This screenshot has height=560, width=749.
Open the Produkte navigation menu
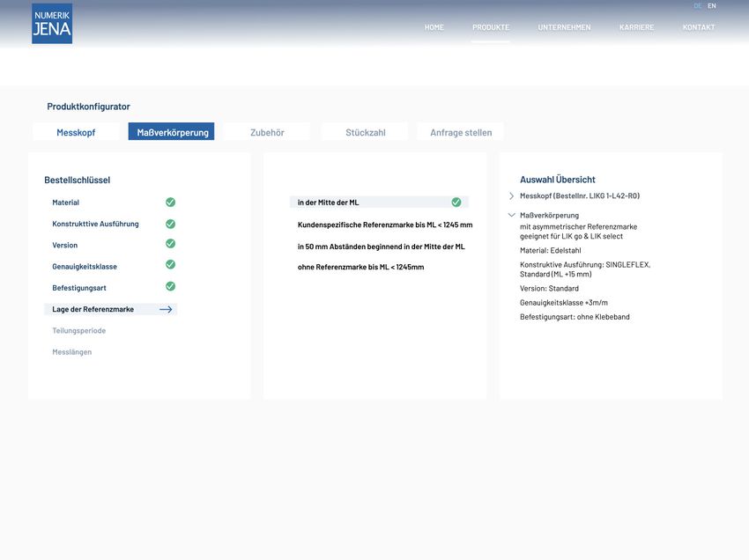490,27
